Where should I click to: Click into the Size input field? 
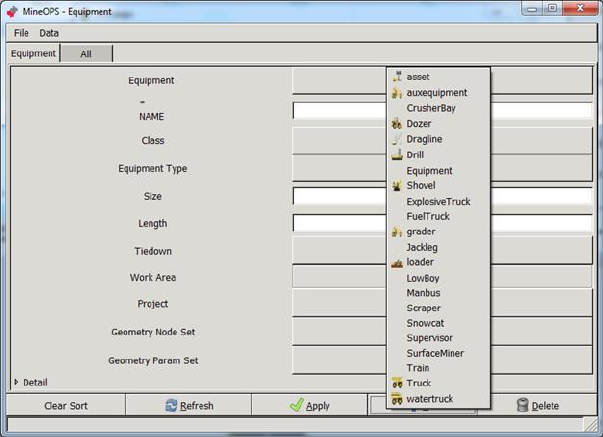[x=442, y=196]
